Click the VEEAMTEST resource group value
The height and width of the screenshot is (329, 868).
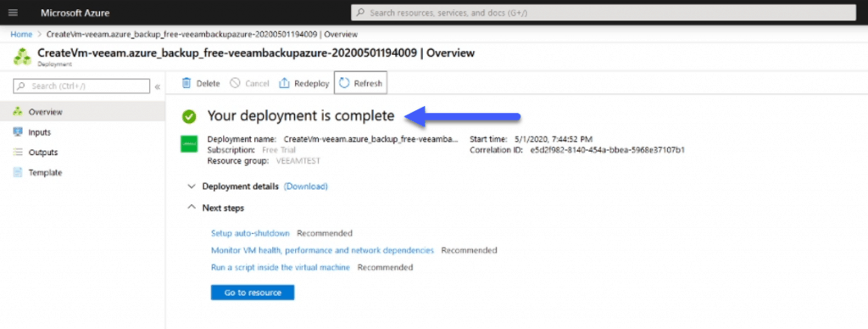point(298,161)
